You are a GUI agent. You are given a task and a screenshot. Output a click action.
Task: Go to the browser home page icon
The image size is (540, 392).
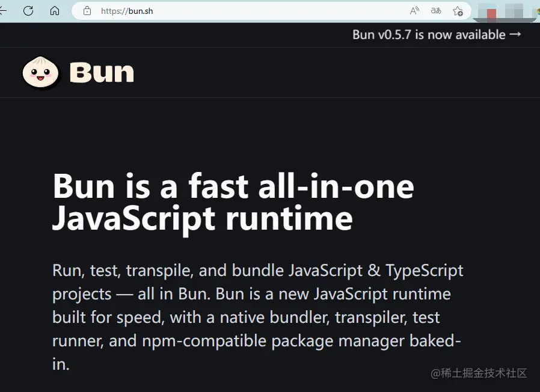[55, 11]
